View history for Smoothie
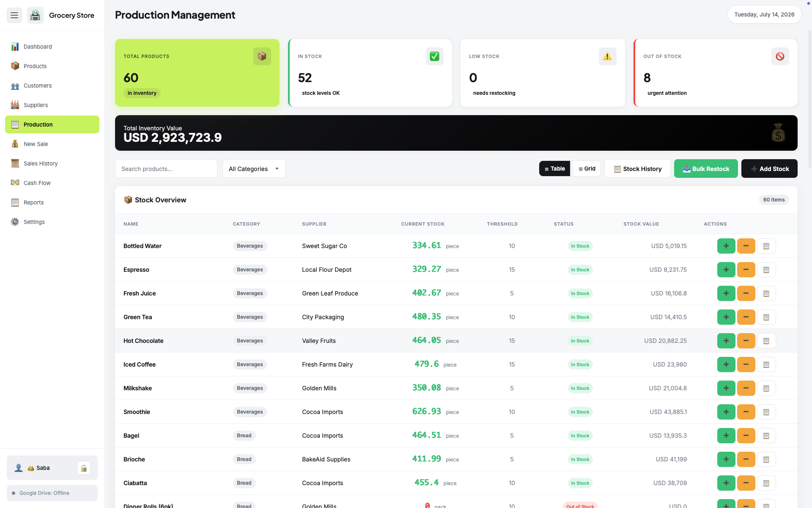 (766, 412)
